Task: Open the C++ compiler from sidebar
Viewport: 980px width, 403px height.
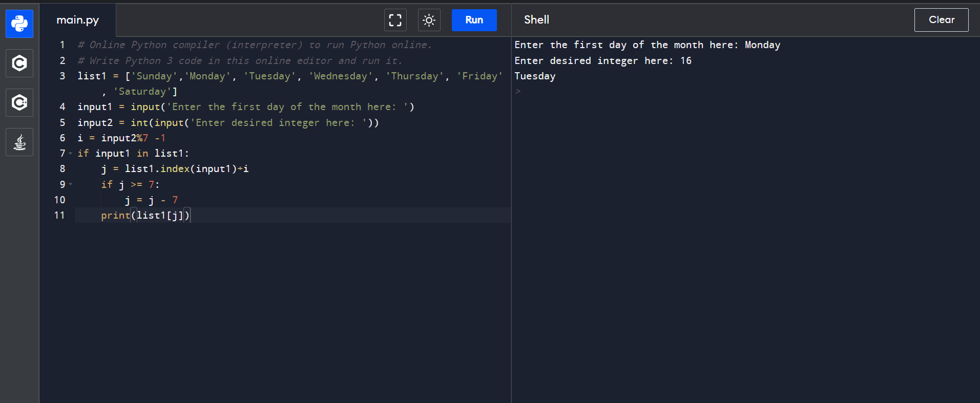Action: pyautogui.click(x=19, y=102)
